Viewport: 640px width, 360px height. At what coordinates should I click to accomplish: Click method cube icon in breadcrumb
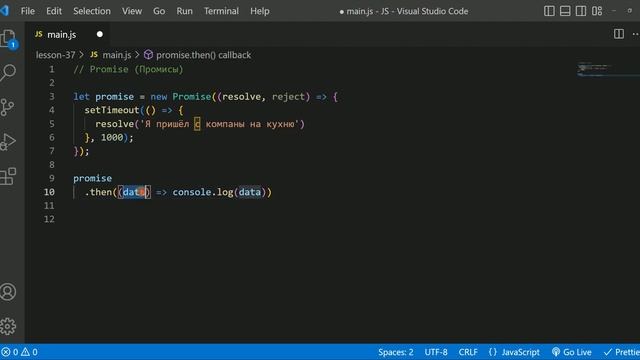tap(149, 55)
